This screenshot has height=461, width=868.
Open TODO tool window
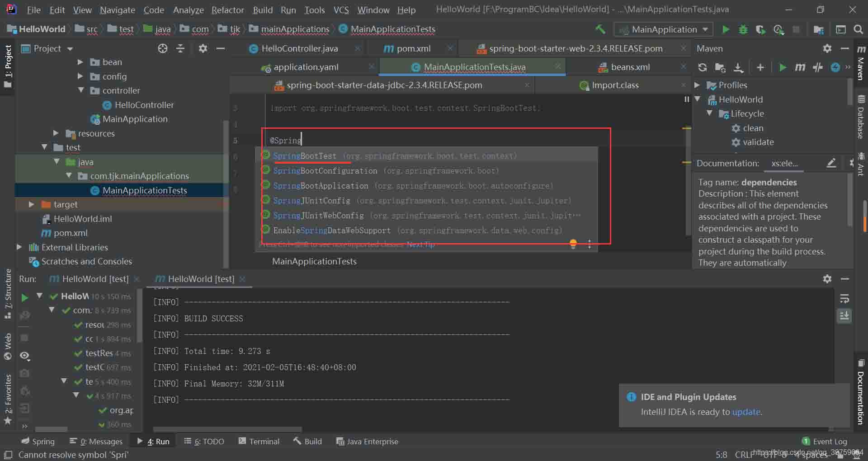204,442
